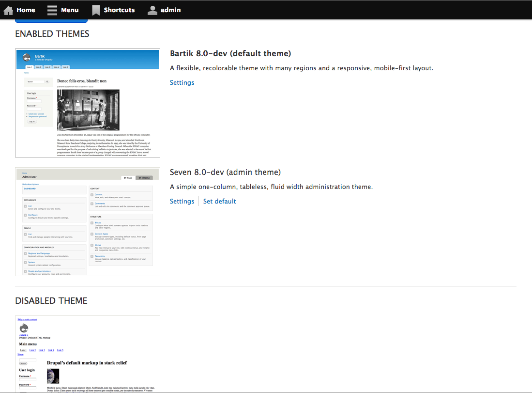The height and width of the screenshot is (393, 532).
Task: Click the Stark disabled theme screenshot
Action: coord(88,354)
